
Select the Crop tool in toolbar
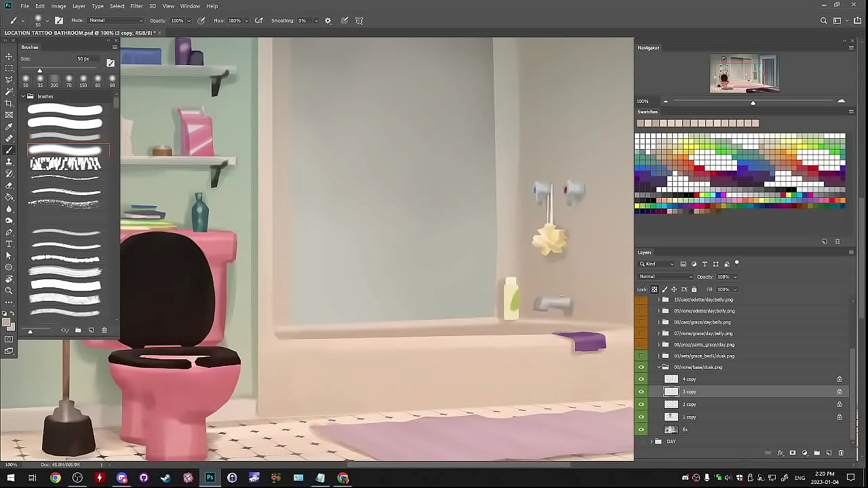pyautogui.click(x=9, y=103)
